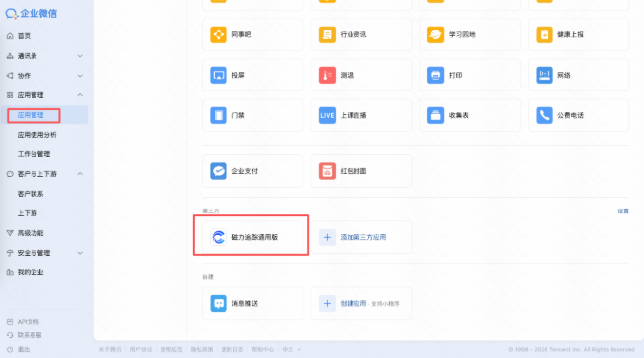
Task: Open the 健康上报 app icon
Action: coord(545,34)
